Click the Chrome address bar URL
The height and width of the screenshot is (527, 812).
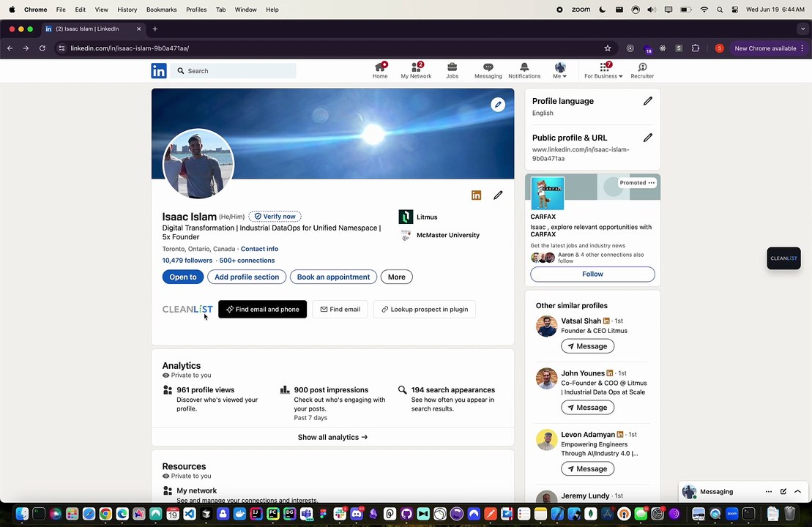pyautogui.click(x=130, y=48)
